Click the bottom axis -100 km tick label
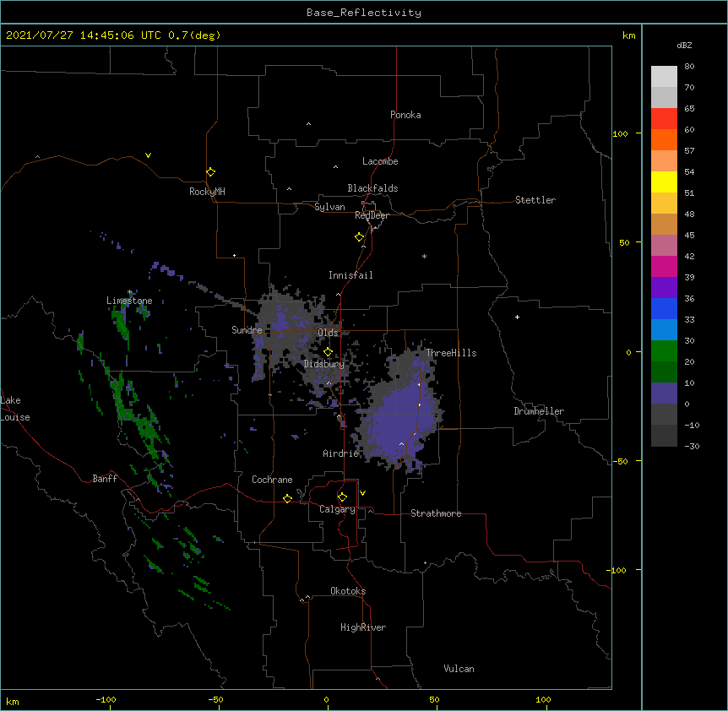Screen dimensions: 728x711 pyautogui.click(x=106, y=700)
